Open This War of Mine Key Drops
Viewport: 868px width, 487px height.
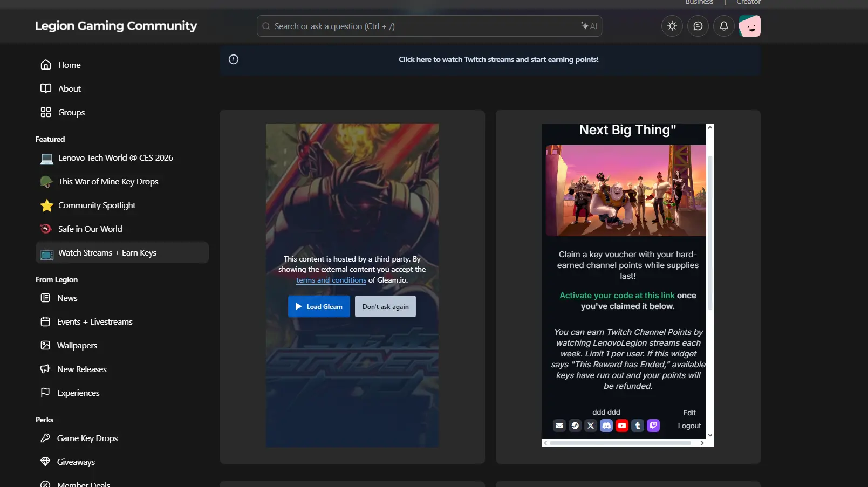[x=122, y=182]
